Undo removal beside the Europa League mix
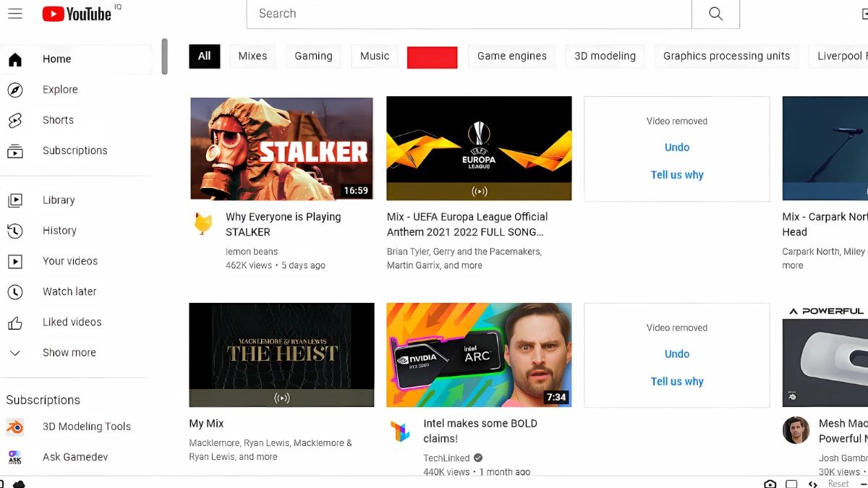 677,147
